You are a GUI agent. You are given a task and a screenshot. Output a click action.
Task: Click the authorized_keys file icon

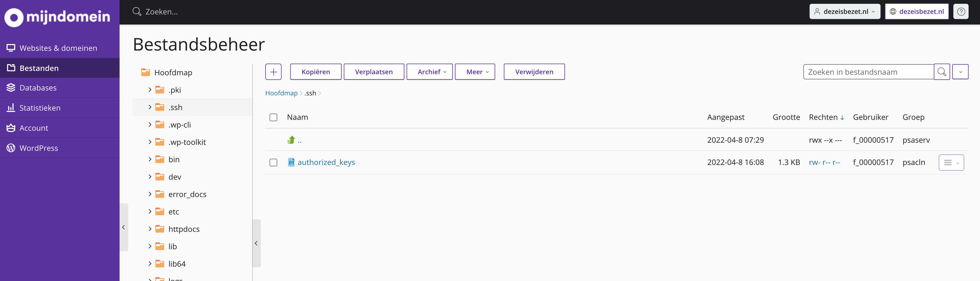point(291,162)
